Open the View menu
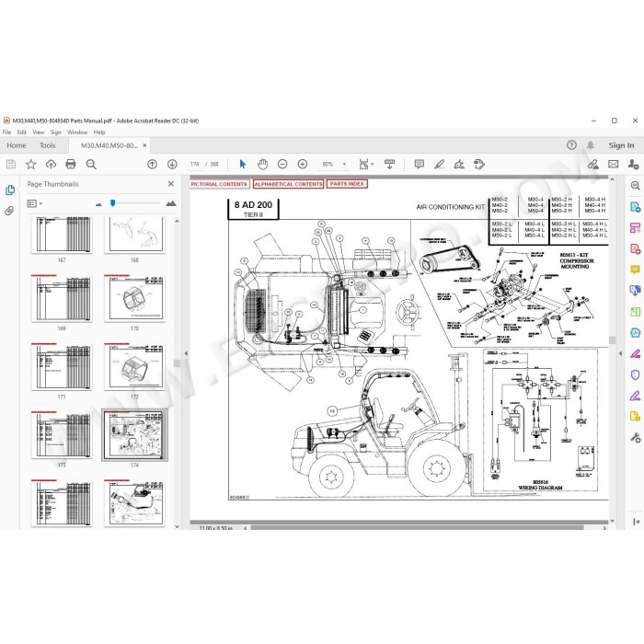The width and height of the screenshot is (644, 644). point(39,132)
